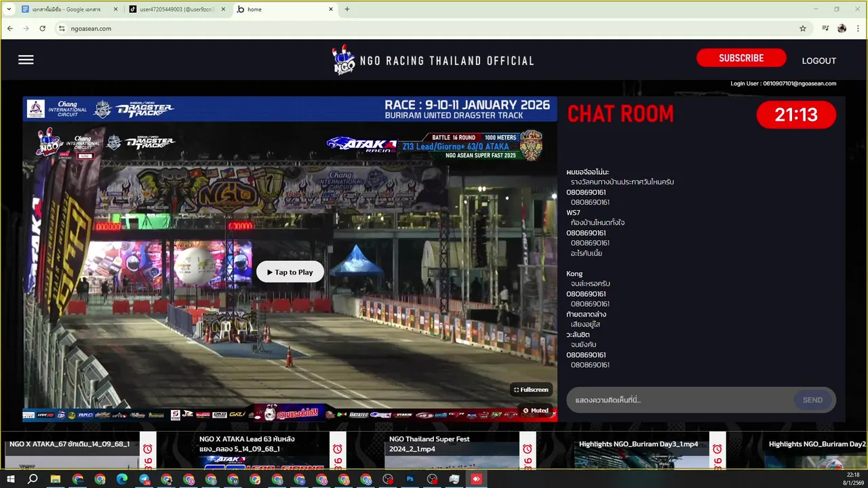Viewport: 868px width, 488px height.
Task: Click chat username 'Kong'
Action: (x=574, y=274)
